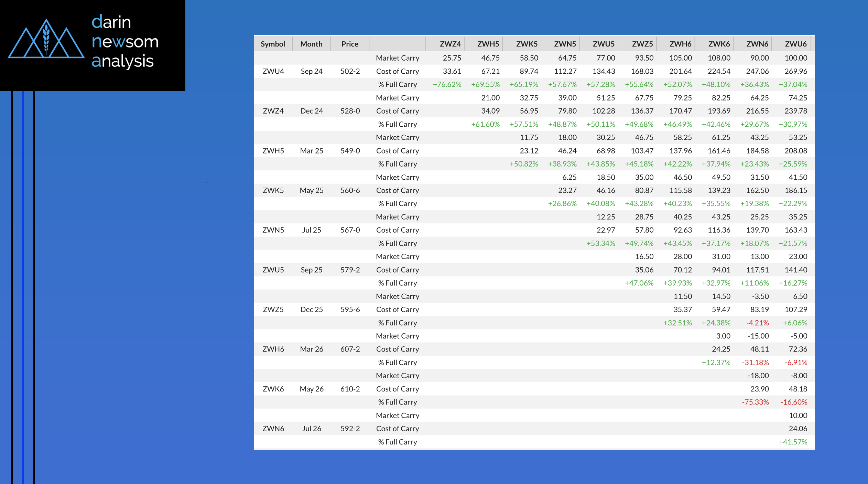This screenshot has height=484, width=868.
Task: Click the ZWZ4 column header
Action: coord(450,44)
